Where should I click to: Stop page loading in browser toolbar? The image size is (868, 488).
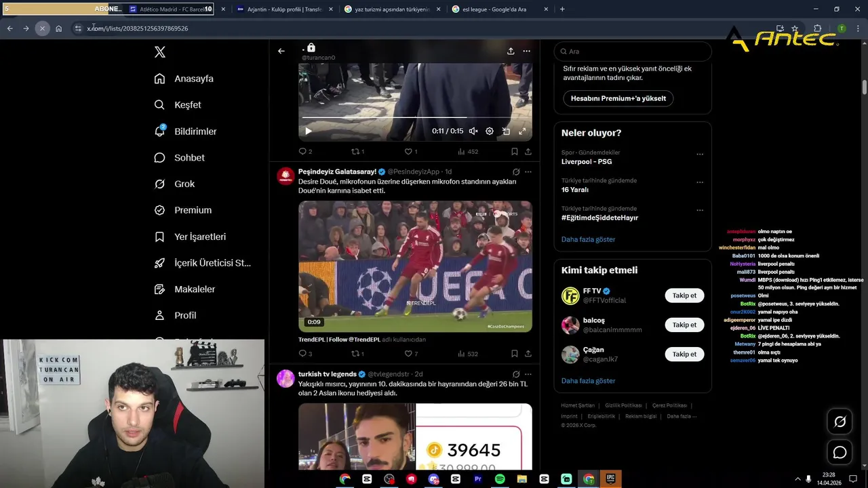coord(42,28)
